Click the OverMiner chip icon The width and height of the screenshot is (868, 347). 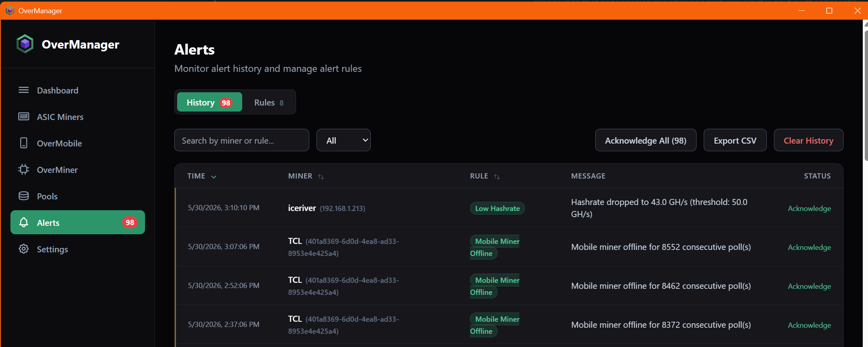point(24,169)
